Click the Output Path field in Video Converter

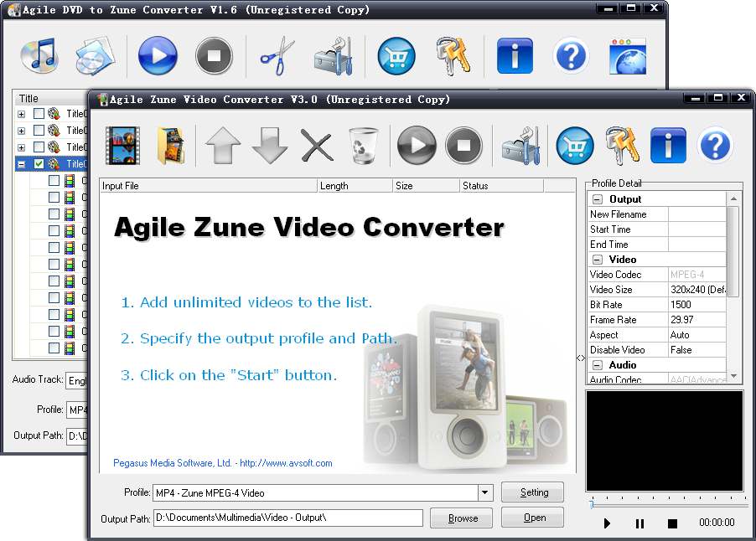point(288,518)
